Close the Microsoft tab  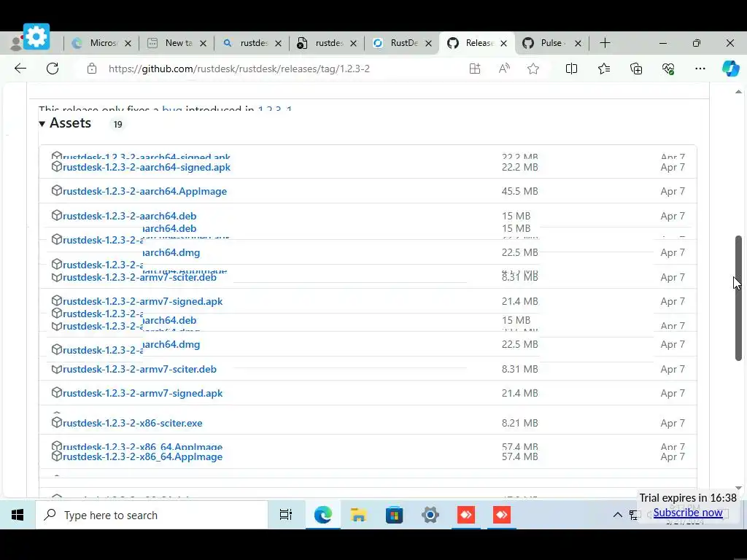tap(128, 43)
